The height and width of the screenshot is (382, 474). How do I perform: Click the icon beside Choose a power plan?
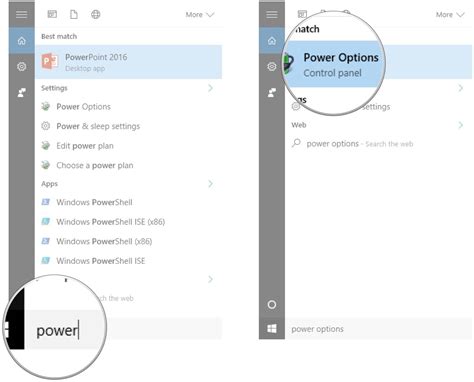[x=46, y=165]
